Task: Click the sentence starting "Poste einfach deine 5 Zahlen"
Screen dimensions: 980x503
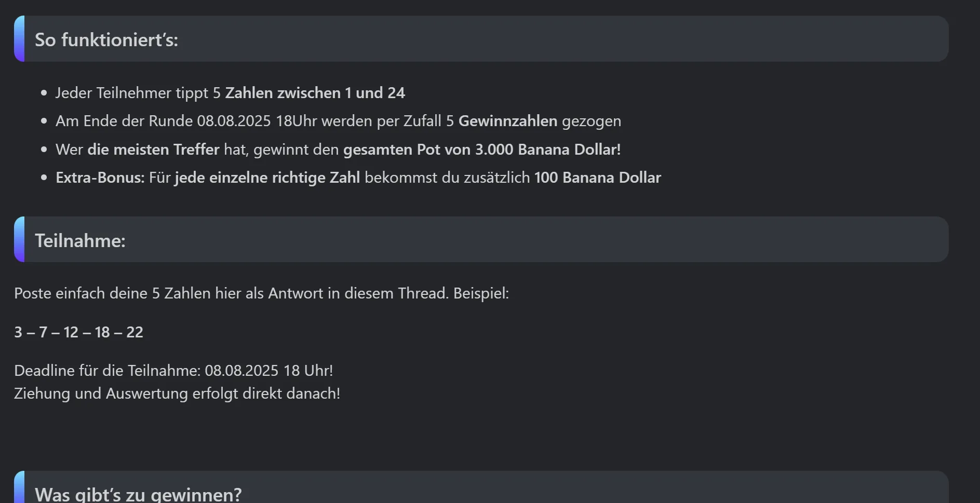Action: [261, 293]
